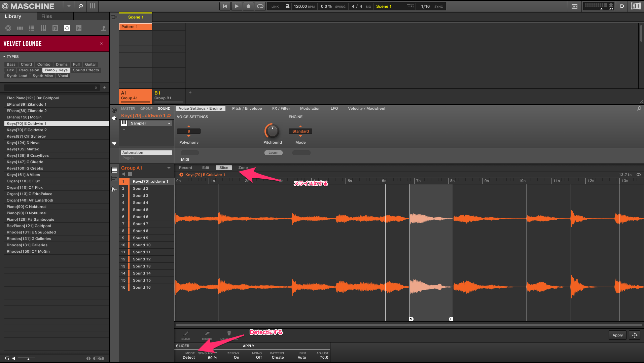Expand the Group A1 dropdown arrow
This screenshot has height=363, width=644.
click(169, 168)
